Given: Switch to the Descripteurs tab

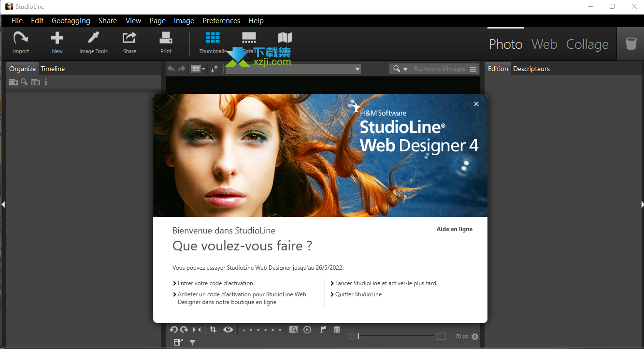Looking at the screenshot, I should point(531,69).
